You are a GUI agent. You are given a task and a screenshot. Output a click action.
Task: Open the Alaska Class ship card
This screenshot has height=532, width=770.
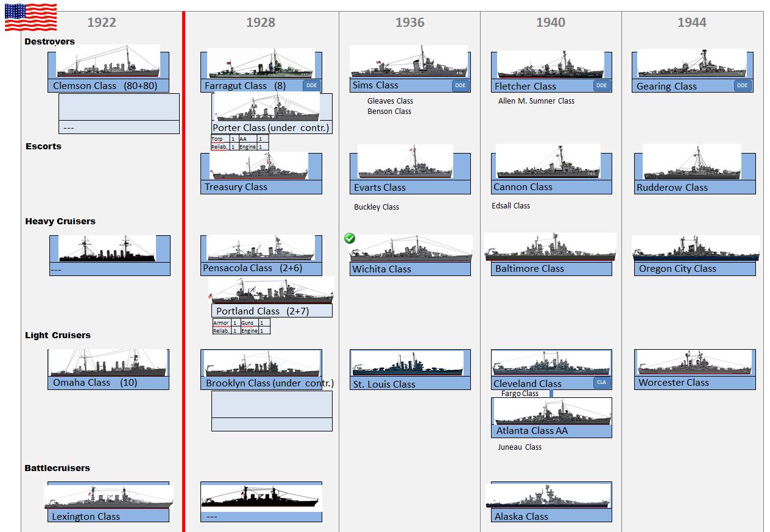(x=551, y=502)
